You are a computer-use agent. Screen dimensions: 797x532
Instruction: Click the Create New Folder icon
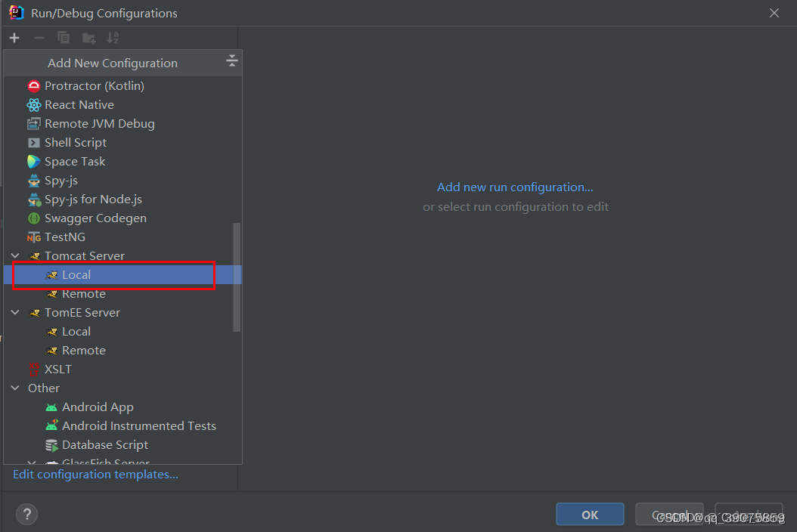[x=89, y=38]
